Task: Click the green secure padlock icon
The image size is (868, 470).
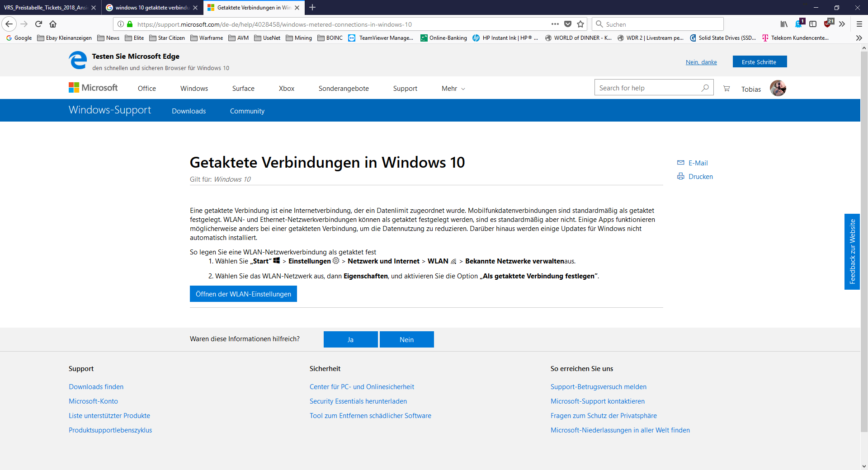Action: (x=130, y=24)
